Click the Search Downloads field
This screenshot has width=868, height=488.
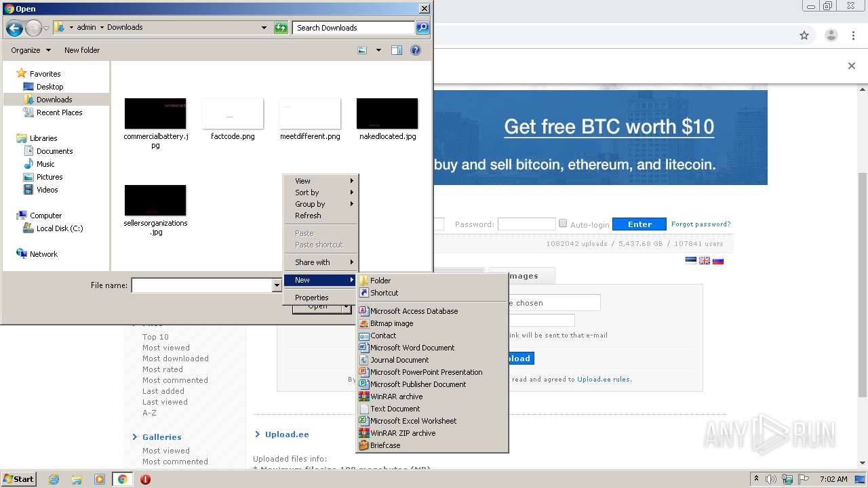[354, 28]
